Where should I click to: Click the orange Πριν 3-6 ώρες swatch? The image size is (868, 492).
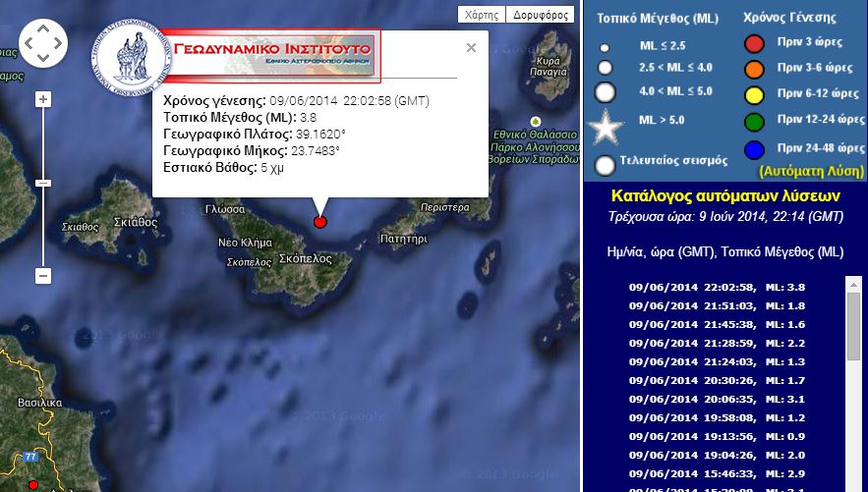pyautogui.click(x=754, y=69)
